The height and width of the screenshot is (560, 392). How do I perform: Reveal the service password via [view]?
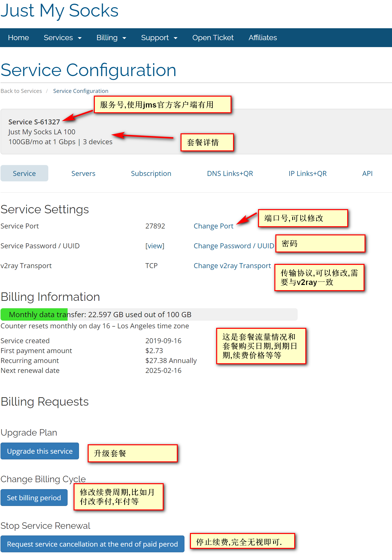pyautogui.click(x=155, y=246)
